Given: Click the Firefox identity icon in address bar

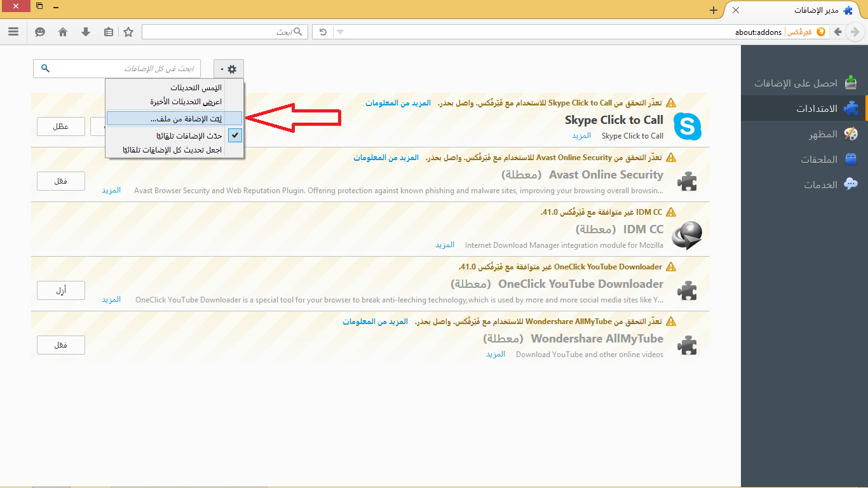Looking at the screenshot, I should 820,32.
